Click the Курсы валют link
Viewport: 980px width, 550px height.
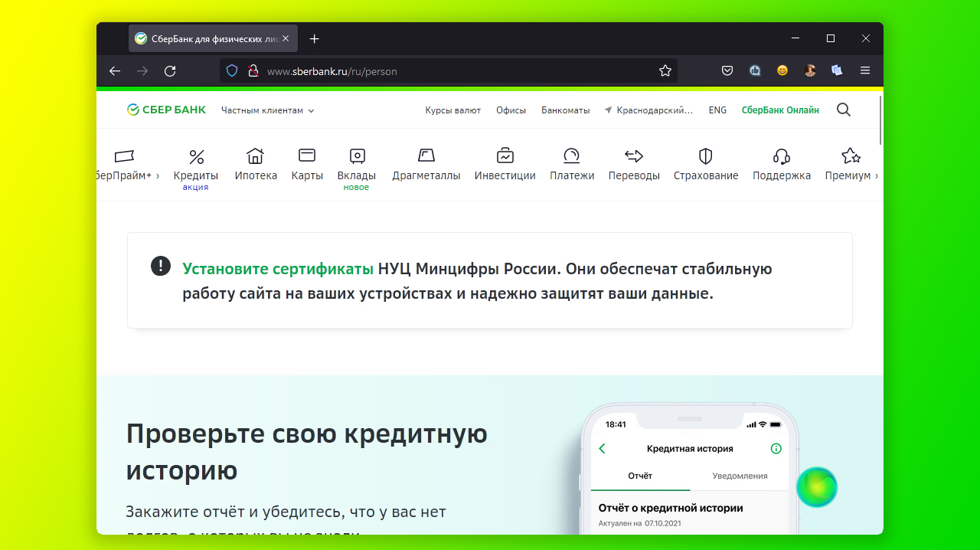tap(453, 110)
